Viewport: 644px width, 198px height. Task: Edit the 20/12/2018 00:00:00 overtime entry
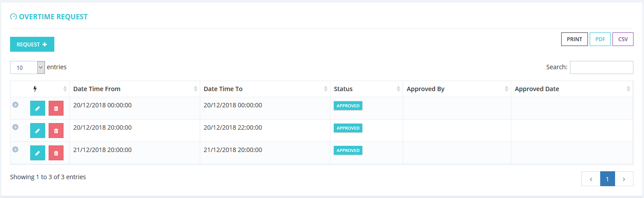(x=38, y=108)
